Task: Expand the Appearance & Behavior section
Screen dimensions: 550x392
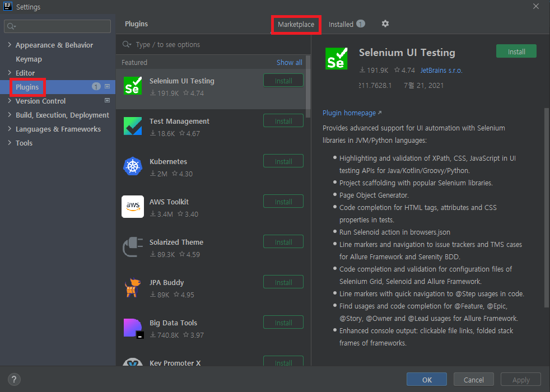Action: pyautogui.click(x=10, y=45)
